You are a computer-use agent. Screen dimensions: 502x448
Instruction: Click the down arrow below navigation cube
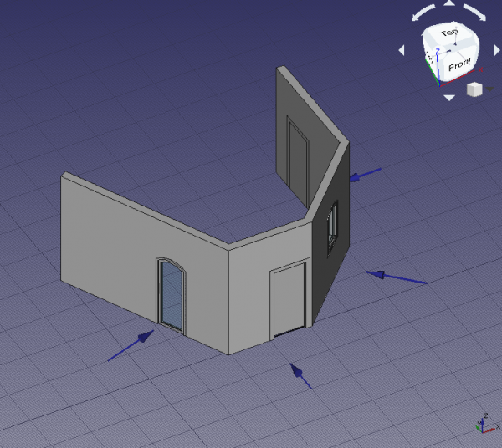click(449, 98)
